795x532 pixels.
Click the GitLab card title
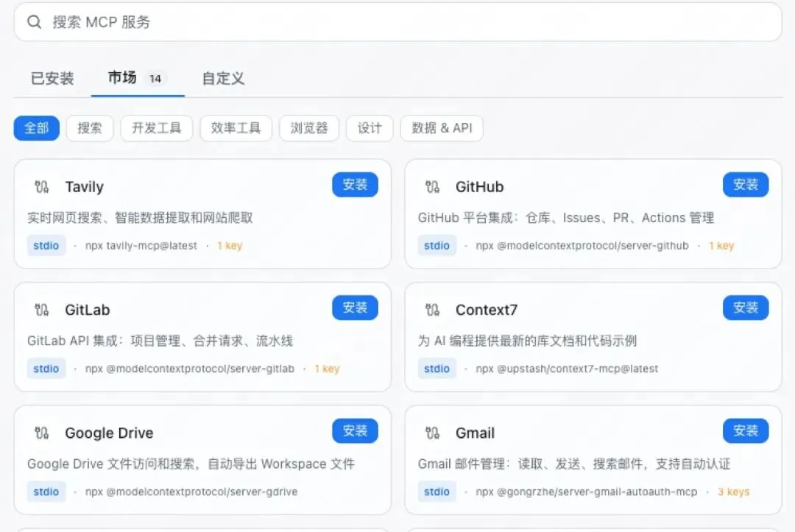87,310
